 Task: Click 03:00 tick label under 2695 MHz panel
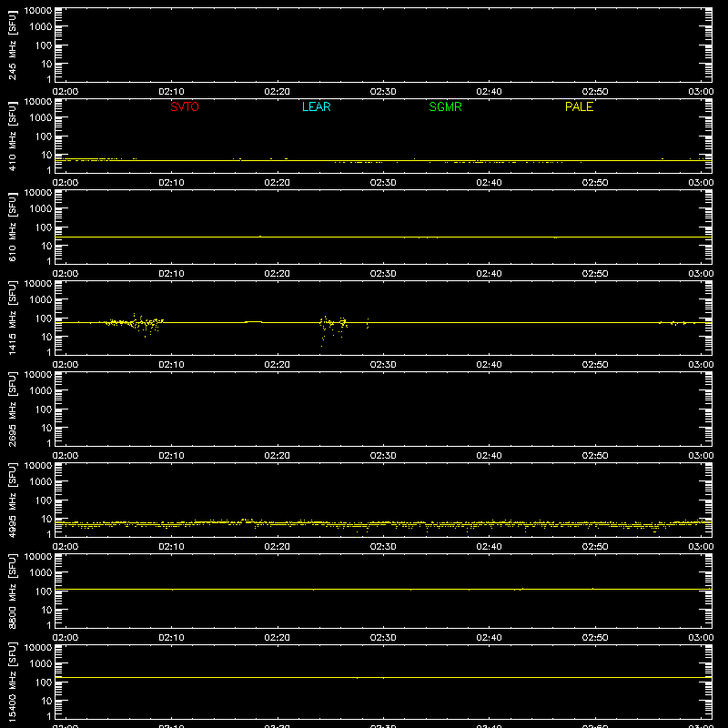tap(701, 456)
